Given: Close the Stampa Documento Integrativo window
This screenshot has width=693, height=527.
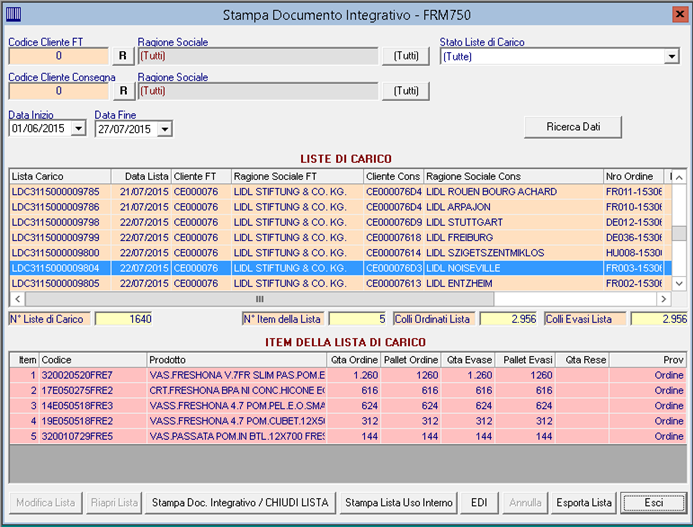Looking at the screenshot, I should [x=679, y=15].
